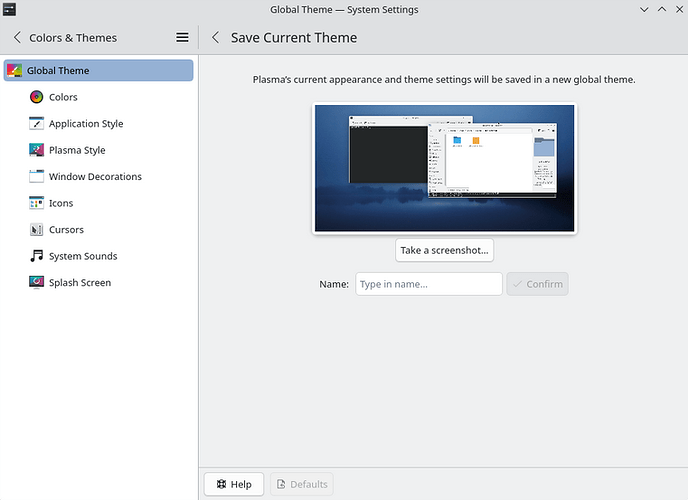Select the System Sounds label
Screen dimensions: 688x500
[x=83, y=256]
